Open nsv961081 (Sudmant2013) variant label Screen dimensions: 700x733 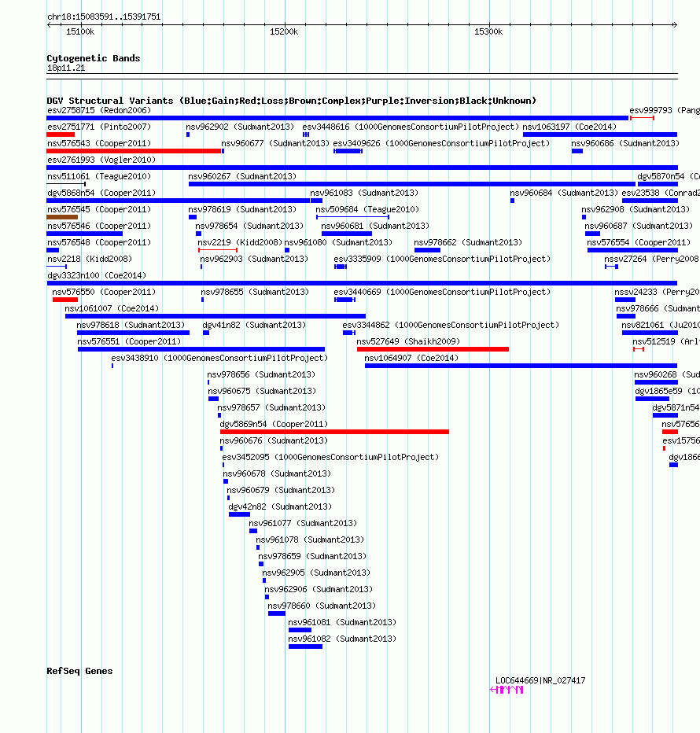coord(342,622)
